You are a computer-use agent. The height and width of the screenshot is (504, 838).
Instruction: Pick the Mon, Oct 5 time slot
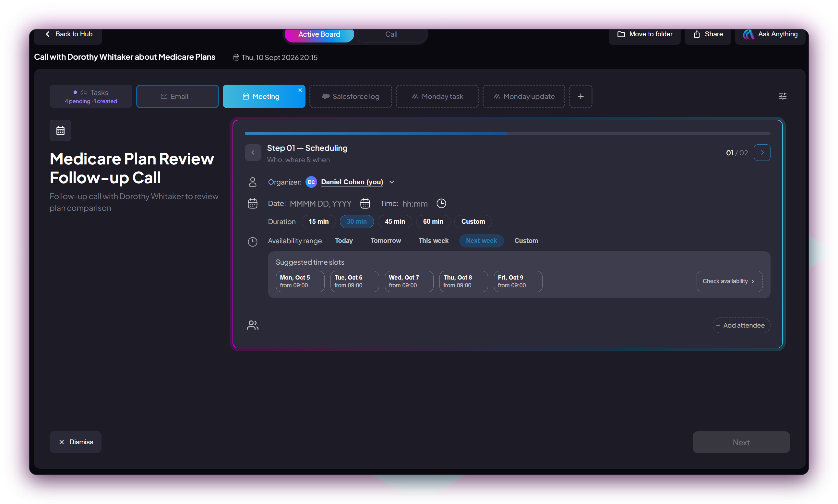coord(300,281)
